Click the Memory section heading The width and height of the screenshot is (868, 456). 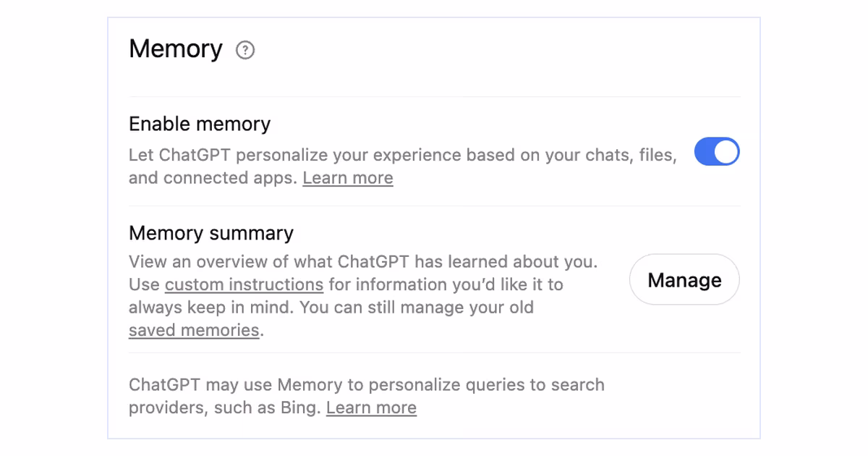176,49
